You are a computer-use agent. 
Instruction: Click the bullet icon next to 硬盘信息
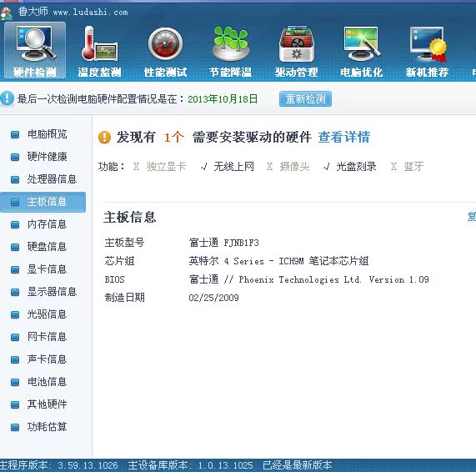[15, 247]
